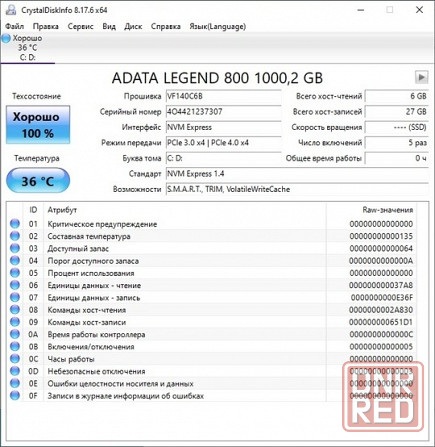Click transfer mode field PCIe 3.0 x4 | PCIe 4.0 x4

[x=224, y=143]
